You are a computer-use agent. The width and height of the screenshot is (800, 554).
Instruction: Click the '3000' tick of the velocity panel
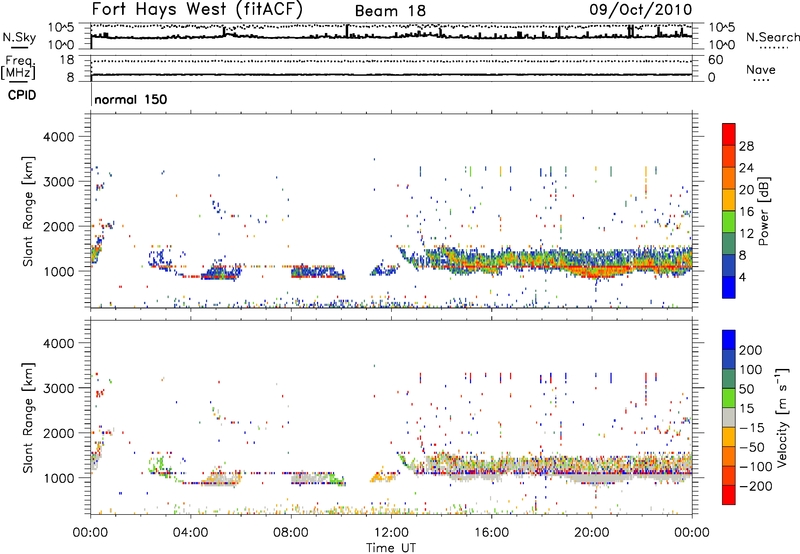[58, 388]
